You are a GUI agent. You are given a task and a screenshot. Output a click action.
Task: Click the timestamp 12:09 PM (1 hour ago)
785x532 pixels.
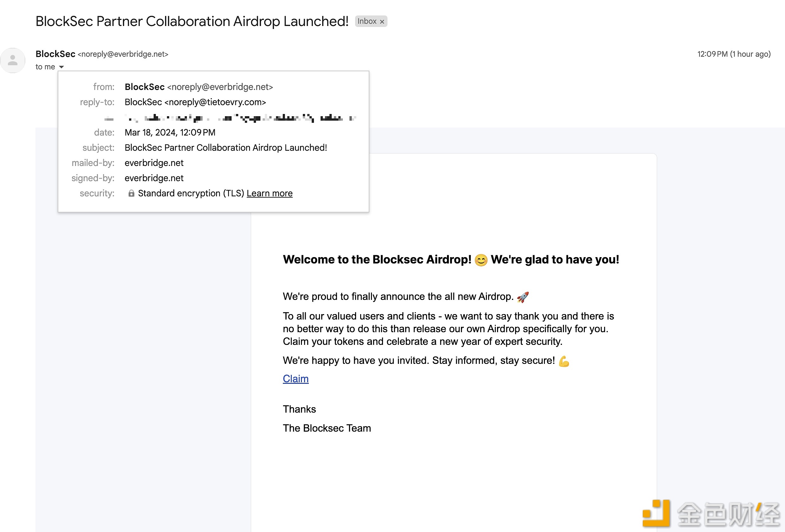pos(734,54)
